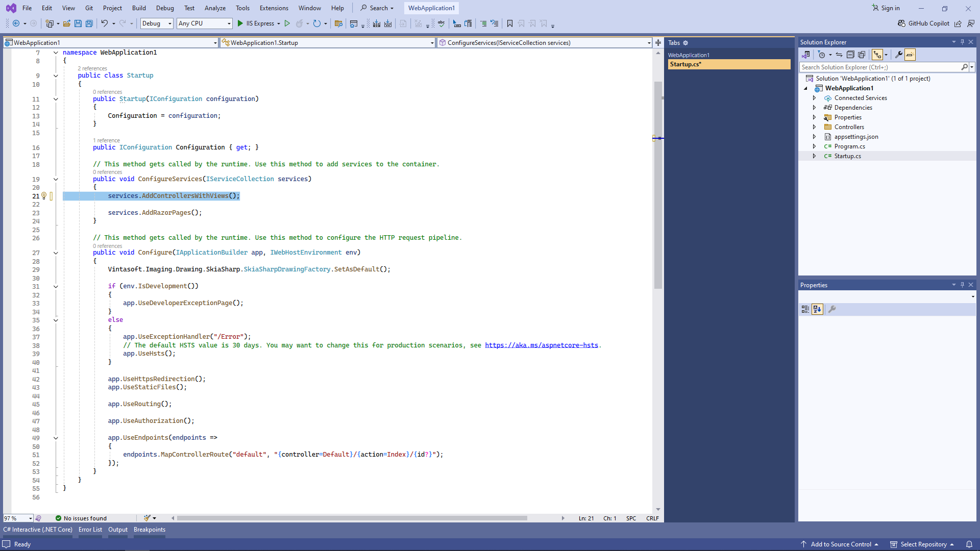Image resolution: width=980 pixels, height=551 pixels.
Task: Click the editor horizontal scrollbar
Action: tap(352, 518)
